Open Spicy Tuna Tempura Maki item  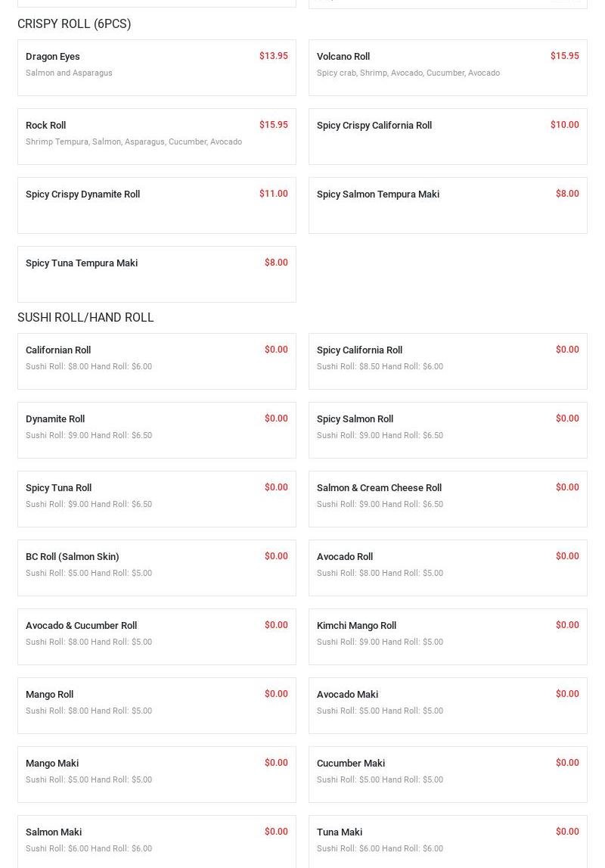82,263
